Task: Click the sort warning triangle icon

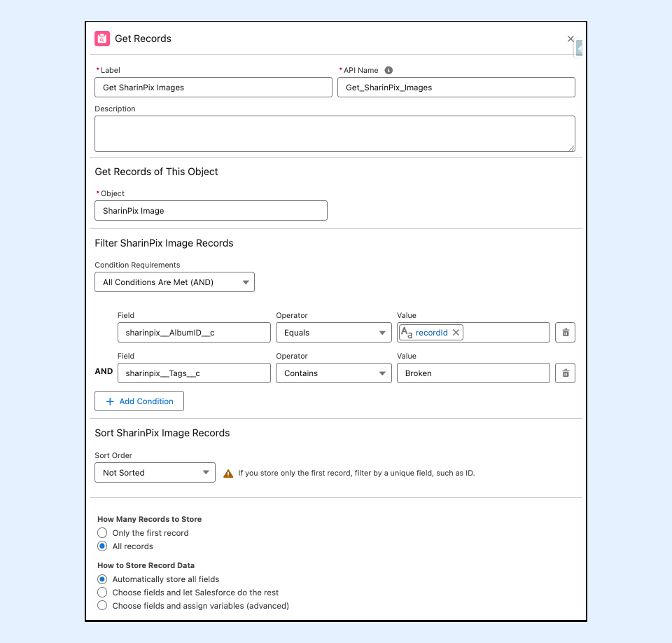Action: coord(228,473)
